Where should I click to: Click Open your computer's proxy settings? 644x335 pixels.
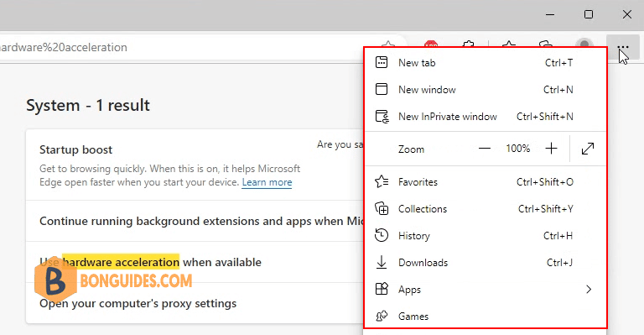pyautogui.click(x=138, y=303)
